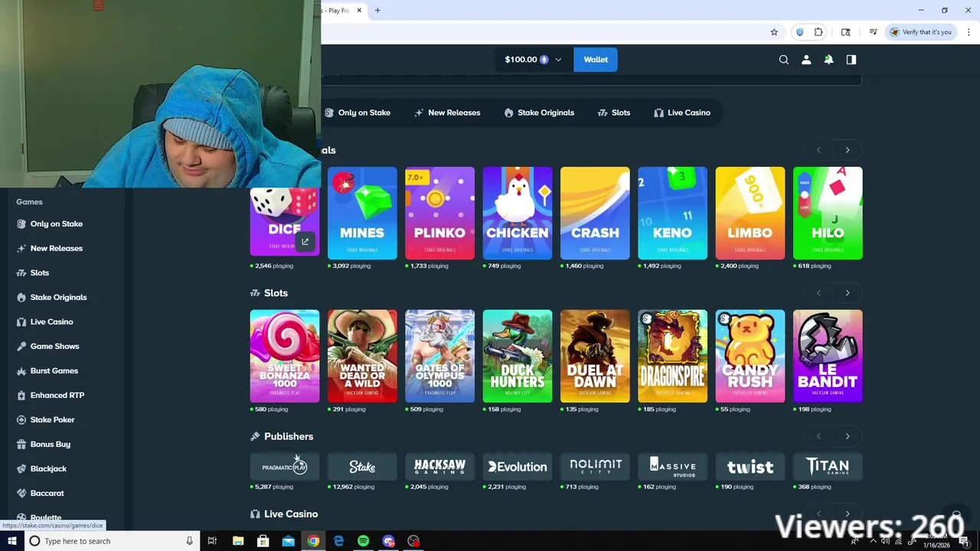Click the Windows Start button
This screenshot has width=980, height=551.
[11, 541]
